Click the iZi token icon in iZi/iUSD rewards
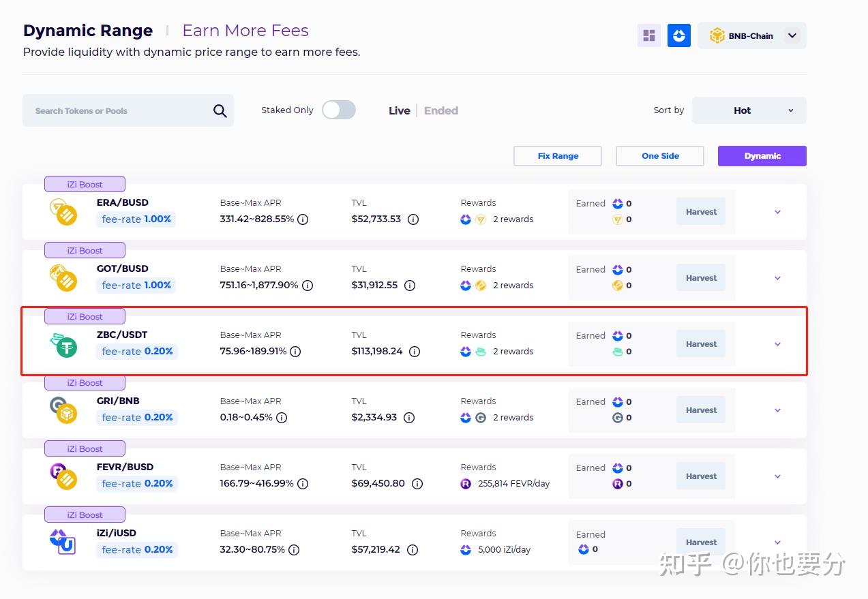The width and height of the screenshot is (868, 599). pos(466,550)
